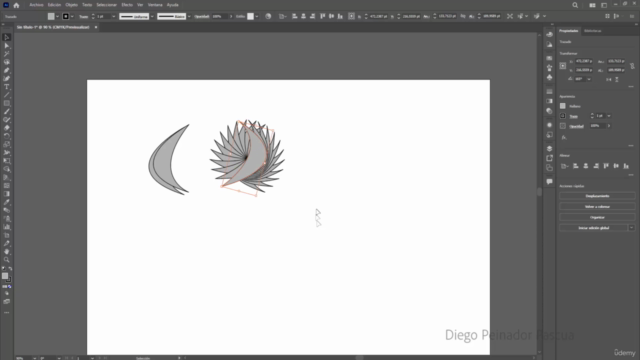This screenshot has height=360, width=640.
Task: Select the Eyedropper tool
Action: pyautogui.click(x=7, y=202)
